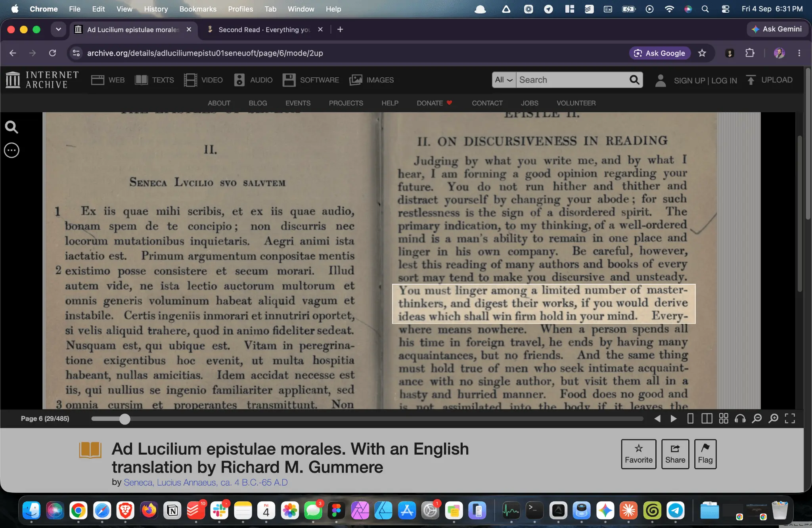The width and height of the screenshot is (812, 528).
Task: Open the Sign Up | Log In link
Action: 705,80
